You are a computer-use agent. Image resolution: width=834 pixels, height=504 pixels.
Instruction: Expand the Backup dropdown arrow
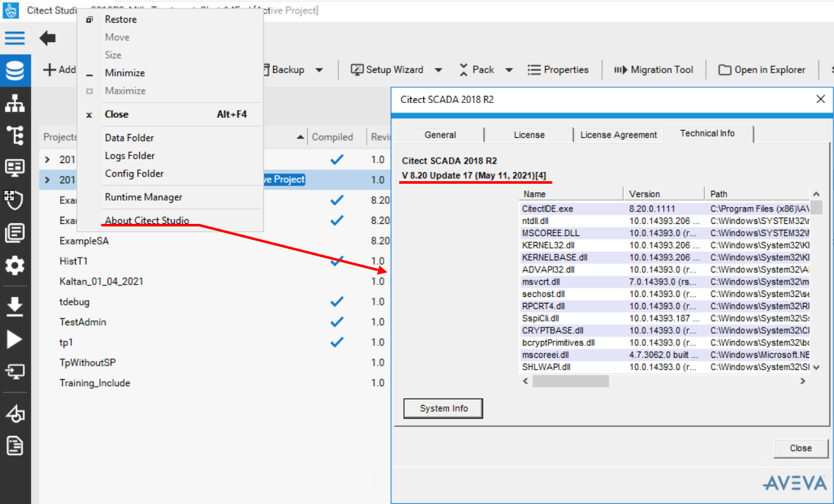(319, 70)
